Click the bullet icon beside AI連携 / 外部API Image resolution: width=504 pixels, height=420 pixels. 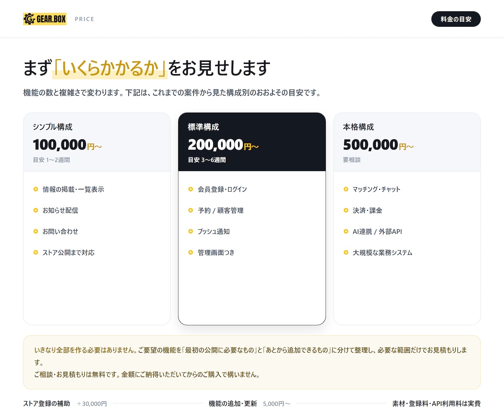pyautogui.click(x=346, y=231)
